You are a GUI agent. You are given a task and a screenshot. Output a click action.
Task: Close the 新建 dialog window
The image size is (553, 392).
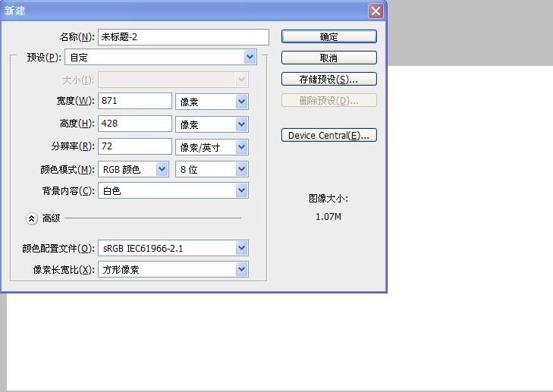375,11
